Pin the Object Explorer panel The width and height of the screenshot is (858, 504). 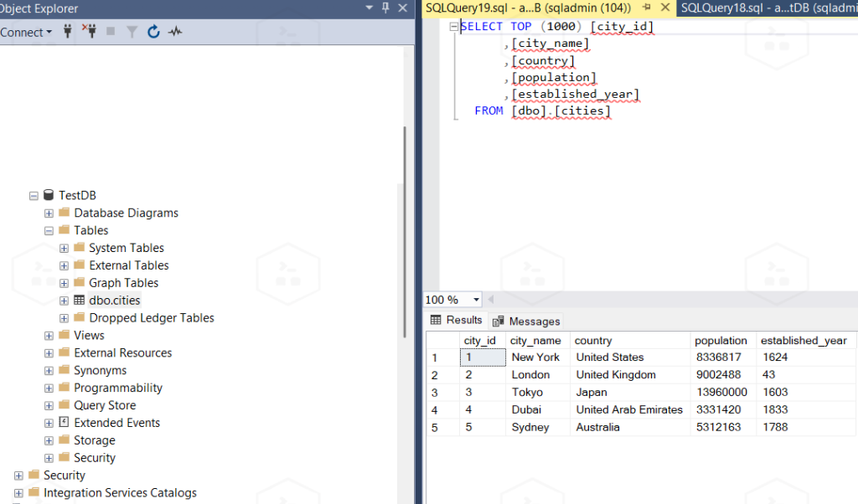tap(385, 8)
